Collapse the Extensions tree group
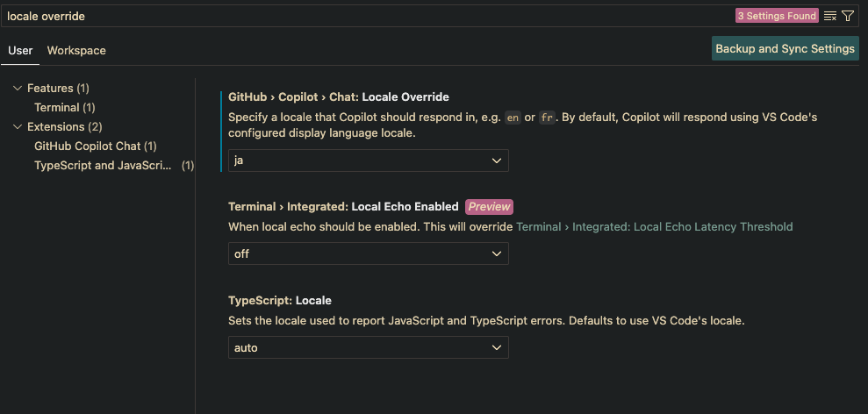868x414 pixels. click(x=18, y=127)
